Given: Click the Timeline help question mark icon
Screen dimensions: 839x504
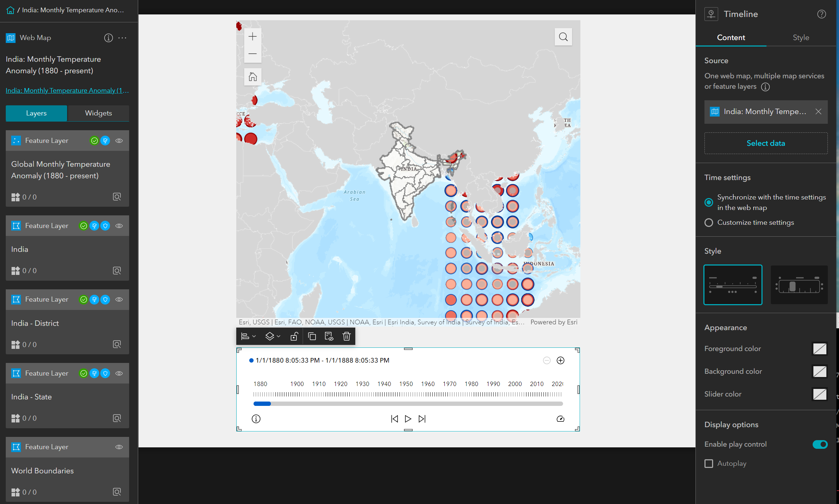Looking at the screenshot, I should pyautogui.click(x=821, y=14).
